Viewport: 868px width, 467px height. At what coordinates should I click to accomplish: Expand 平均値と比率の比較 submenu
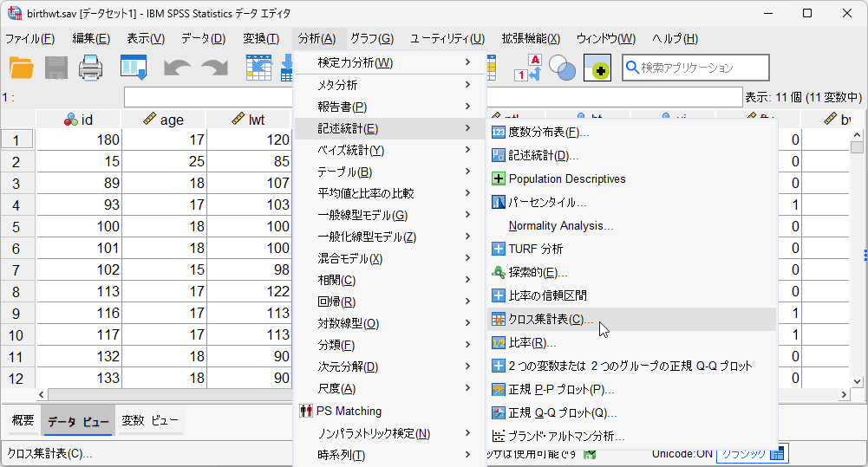389,193
